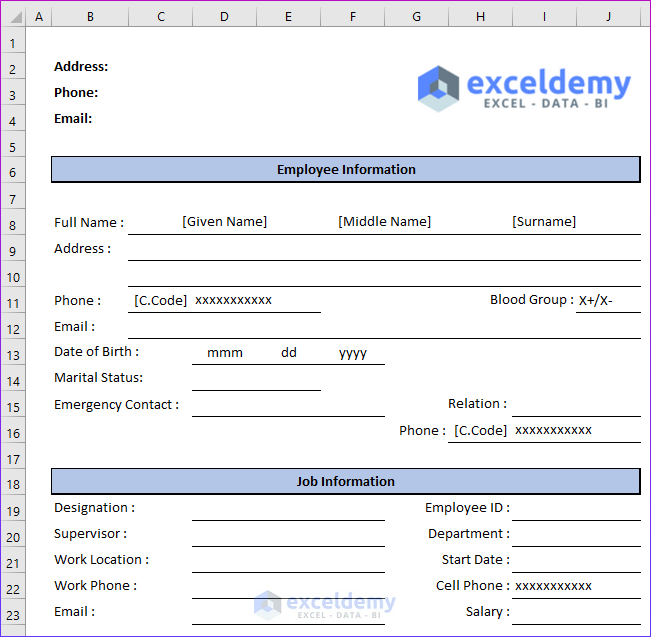Click the Department : label
The width and height of the screenshot is (651, 637).
tap(469, 534)
